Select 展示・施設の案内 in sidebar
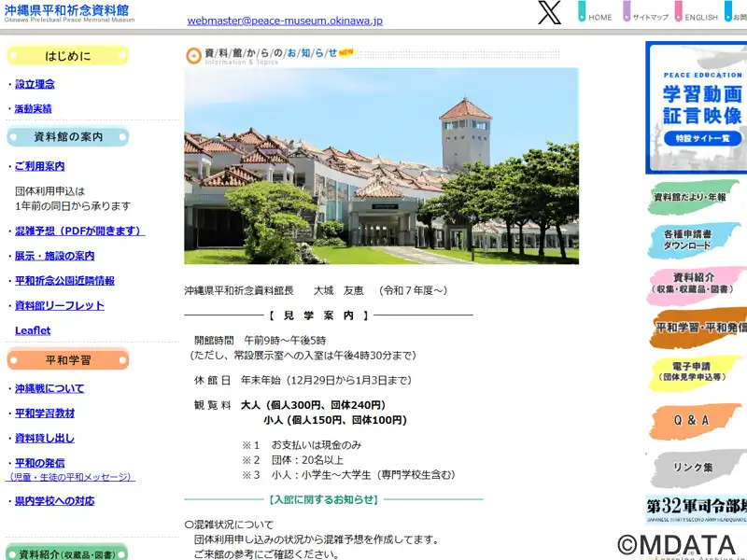This screenshot has height=560, width=747. 54,256
